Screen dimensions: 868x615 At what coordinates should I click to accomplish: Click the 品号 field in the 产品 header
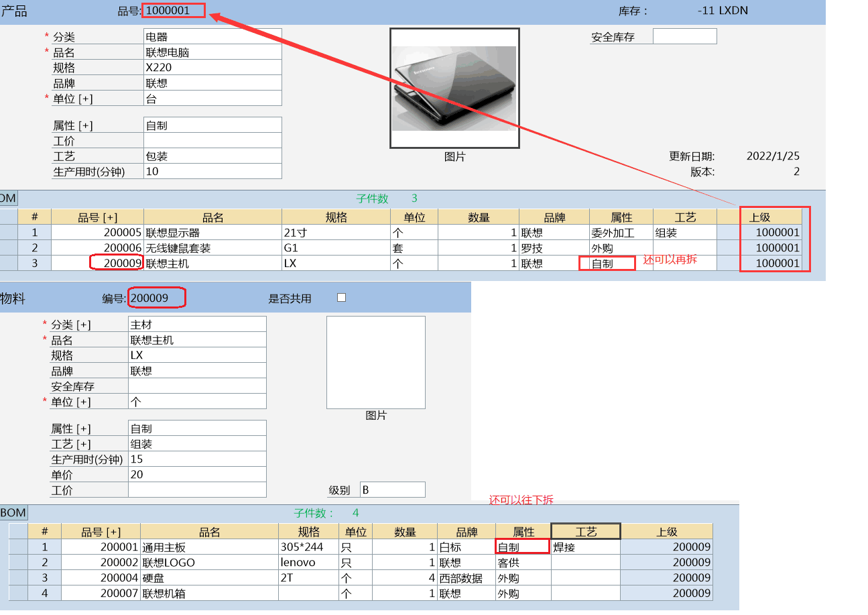click(x=174, y=10)
